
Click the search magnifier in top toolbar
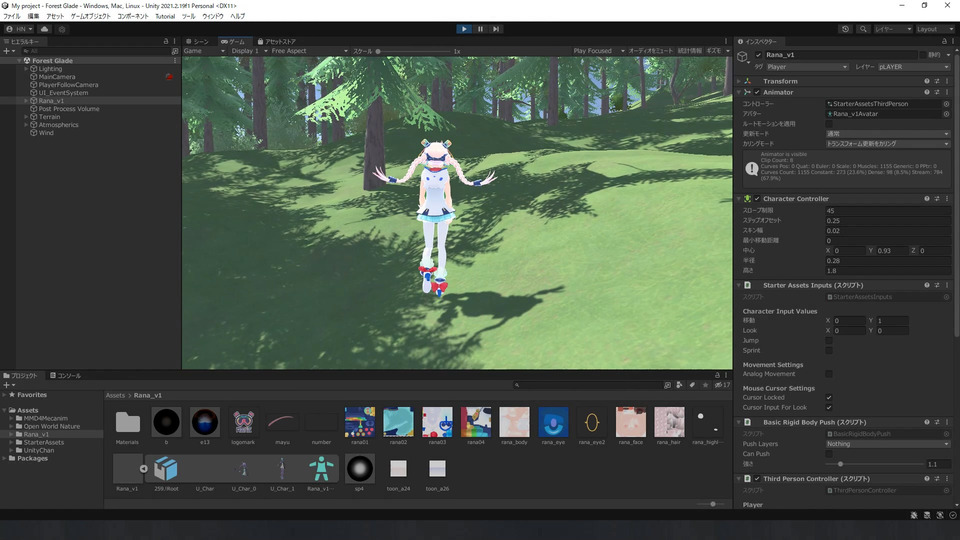[x=862, y=29]
